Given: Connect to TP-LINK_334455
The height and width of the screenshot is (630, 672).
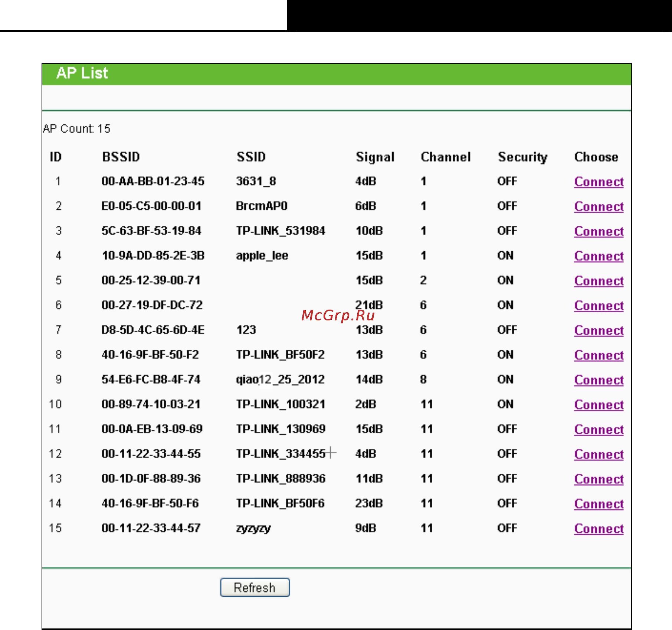Looking at the screenshot, I should (x=599, y=454).
